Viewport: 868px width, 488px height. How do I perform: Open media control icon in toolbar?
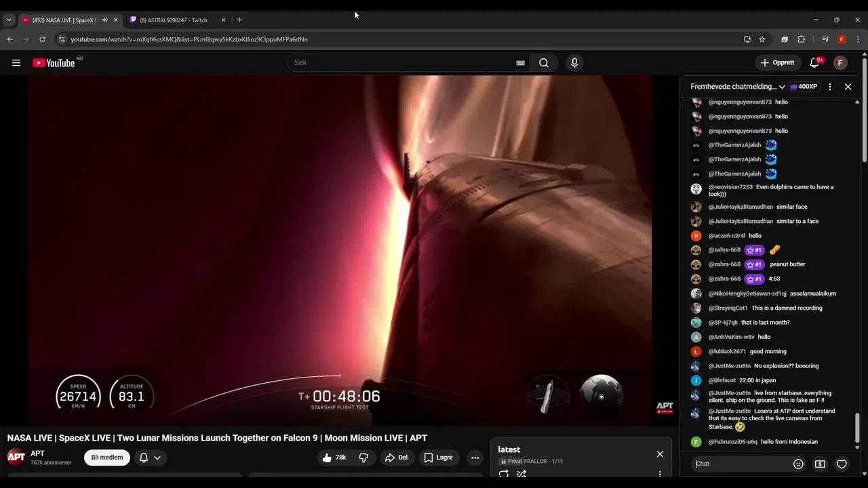[x=825, y=39]
